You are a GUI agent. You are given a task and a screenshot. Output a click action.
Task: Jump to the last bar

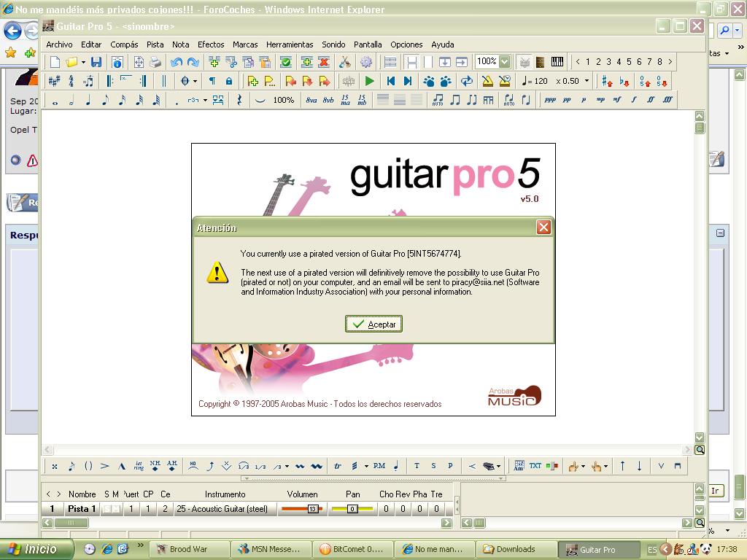(x=408, y=82)
